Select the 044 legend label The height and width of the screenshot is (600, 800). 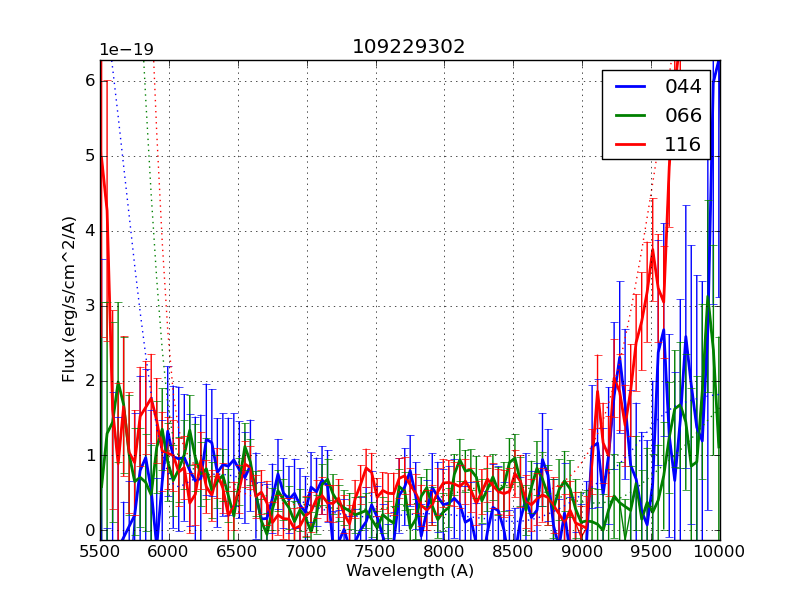coord(683,87)
